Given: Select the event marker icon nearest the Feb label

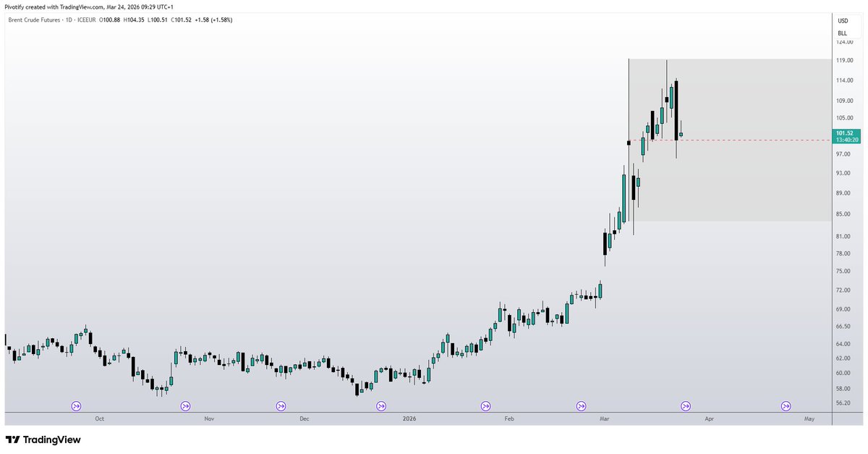Looking at the screenshot, I should pos(485,406).
